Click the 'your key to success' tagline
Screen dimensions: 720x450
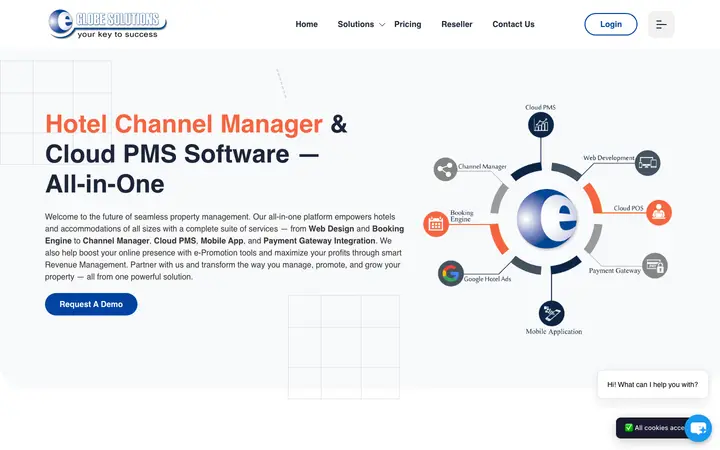[118, 34]
